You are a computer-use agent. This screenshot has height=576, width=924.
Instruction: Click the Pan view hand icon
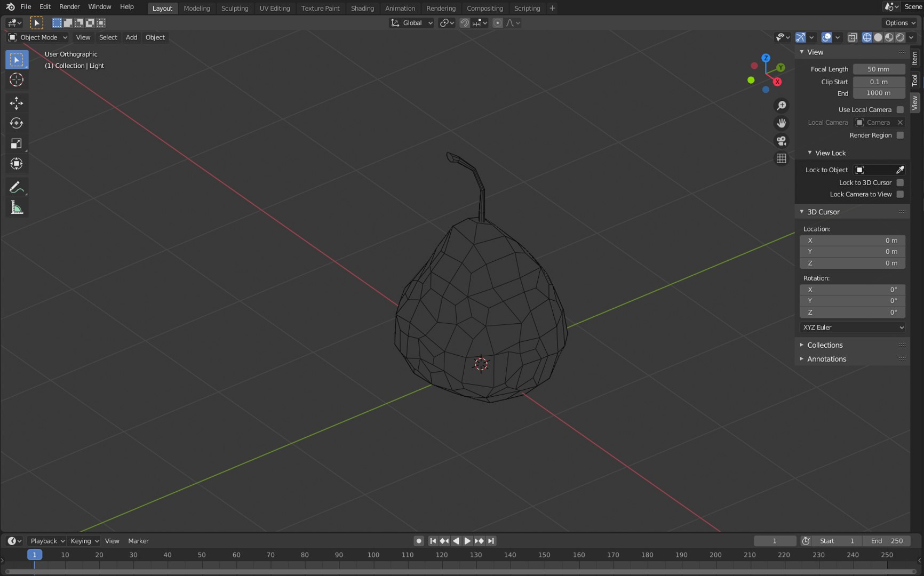click(x=782, y=123)
